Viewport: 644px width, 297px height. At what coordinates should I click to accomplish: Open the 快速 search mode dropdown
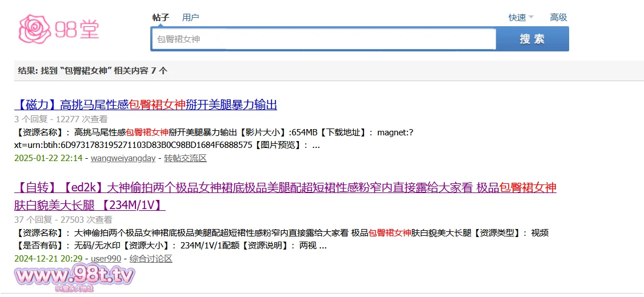(x=517, y=18)
